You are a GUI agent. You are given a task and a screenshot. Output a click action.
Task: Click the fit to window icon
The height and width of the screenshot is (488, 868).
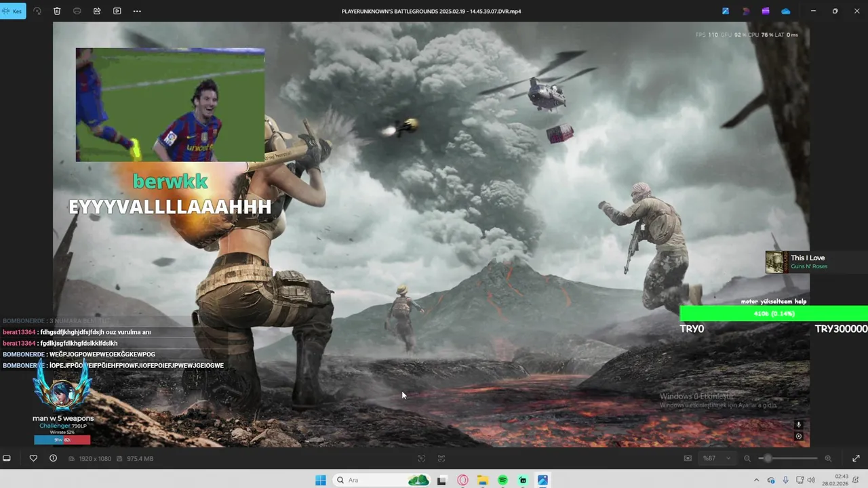tap(688, 458)
